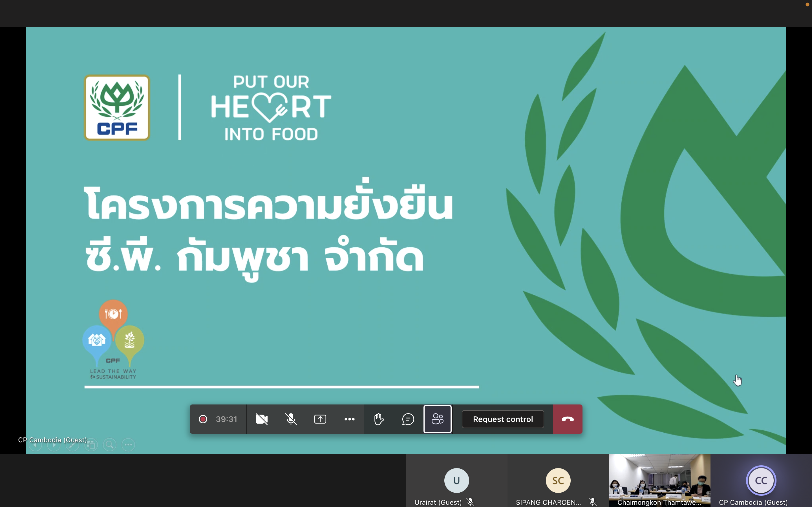
Task: Raise your hand in the meeting
Action: pyautogui.click(x=379, y=419)
